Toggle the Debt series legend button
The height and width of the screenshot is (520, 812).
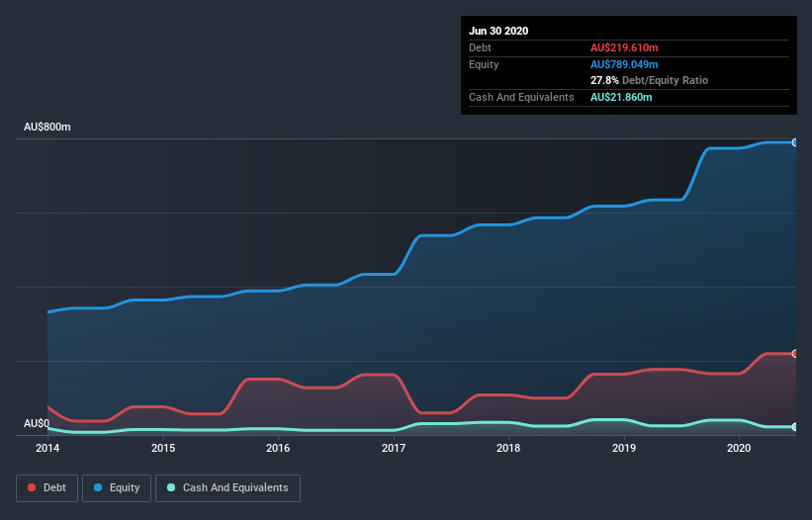click(46, 488)
